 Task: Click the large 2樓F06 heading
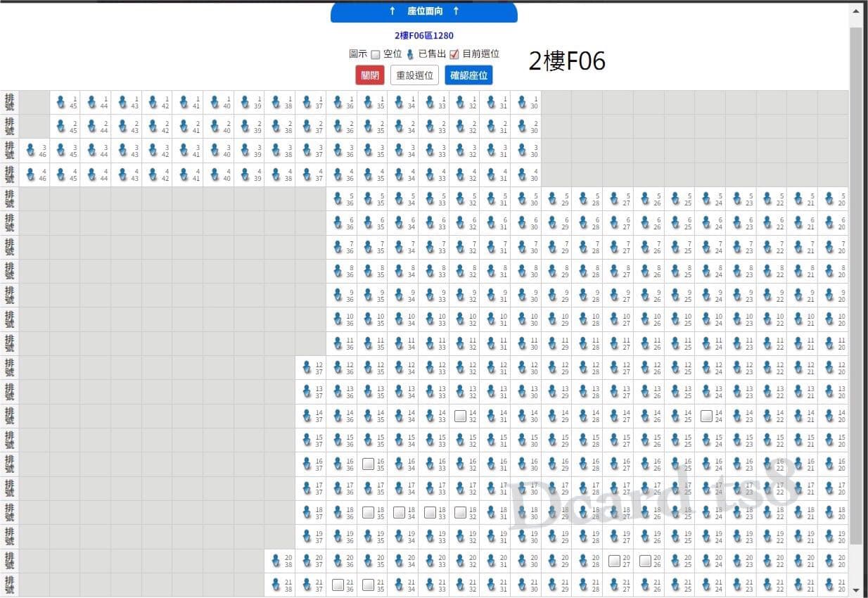(567, 61)
